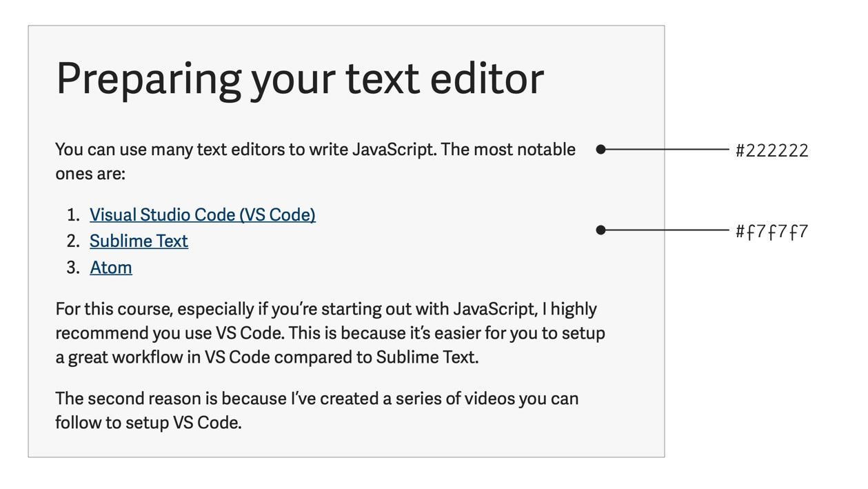Click the paragraph starting 'You can use many'
Screen dimensions: 868x489
pos(315,150)
